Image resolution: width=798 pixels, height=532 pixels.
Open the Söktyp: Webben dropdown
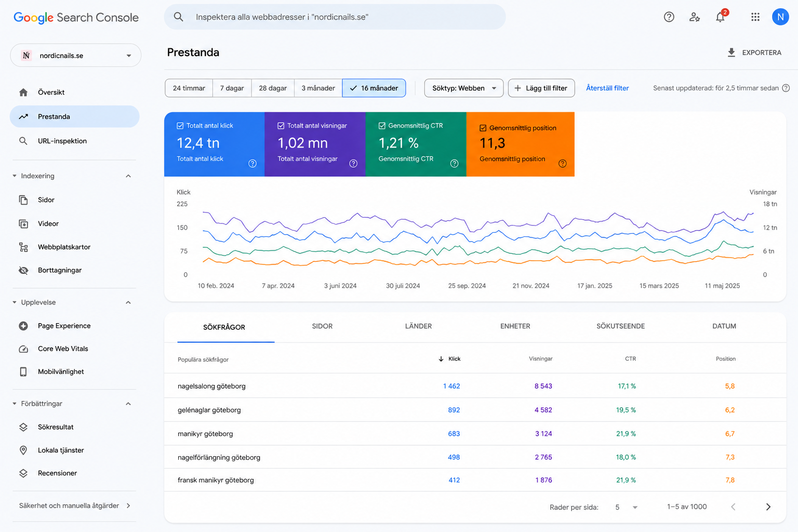click(x=464, y=88)
